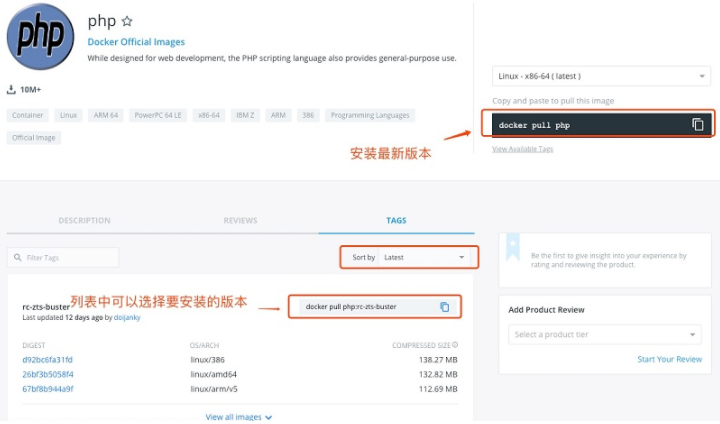Open the Select a product tier dropdown
Viewport: 720px width, 424px height.
tap(604, 334)
